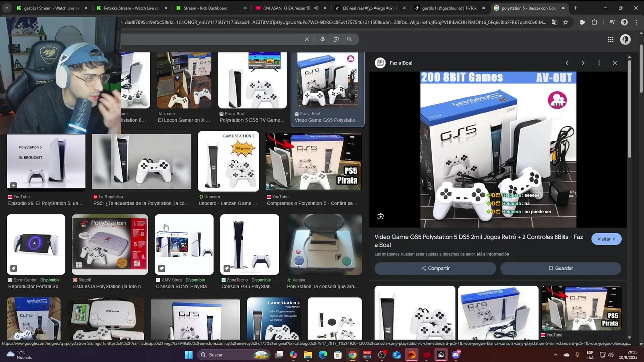Screen dimensions: 644x362
Task: Open the Más información link
Action: coord(493,254)
